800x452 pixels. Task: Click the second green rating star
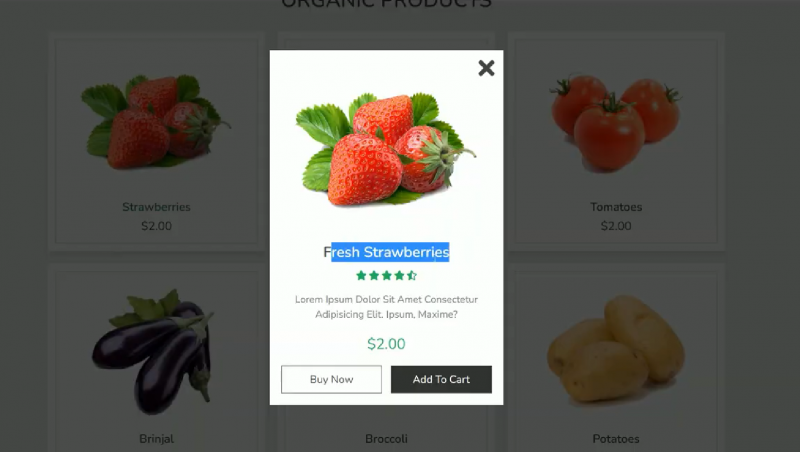pyautogui.click(x=374, y=275)
